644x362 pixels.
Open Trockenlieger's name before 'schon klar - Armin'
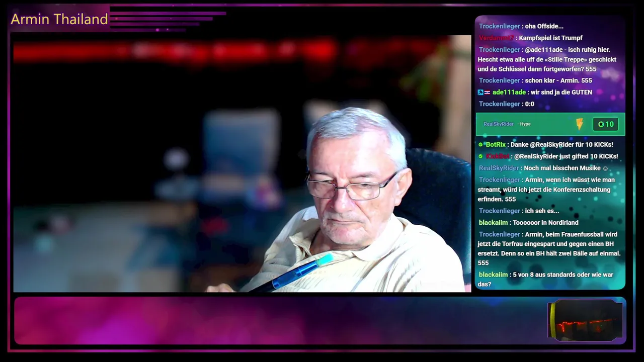point(500,80)
